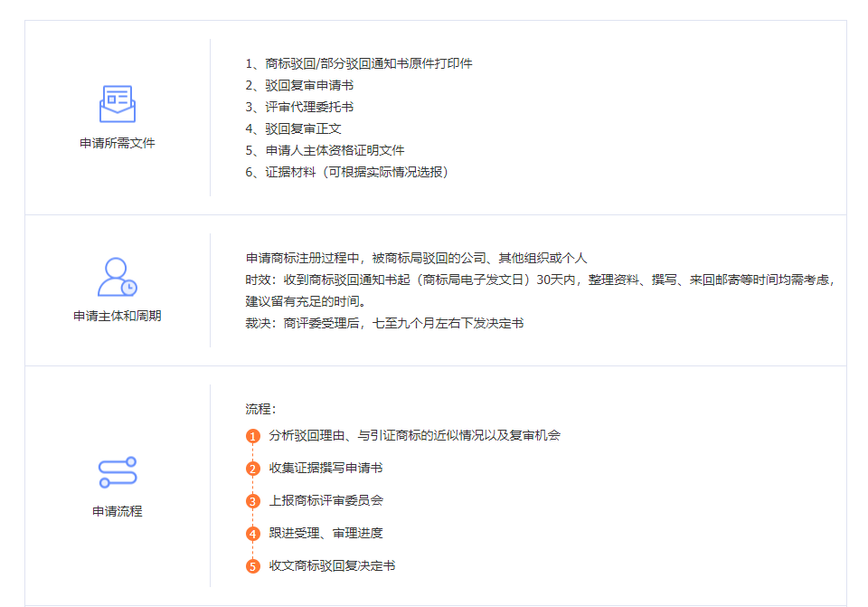This screenshot has height=607, width=868.
Task: Click the 收集证据撰写申请书 step text
Action: (325, 468)
